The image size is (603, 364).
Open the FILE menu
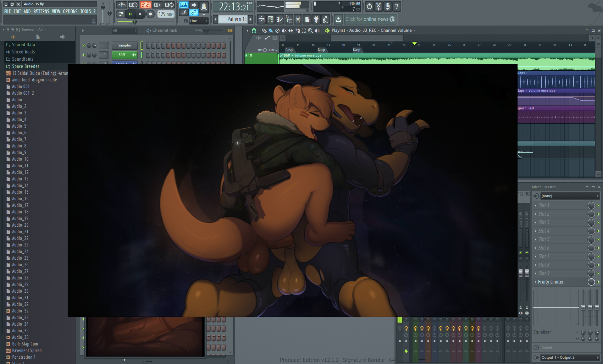[x=8, y=11]
